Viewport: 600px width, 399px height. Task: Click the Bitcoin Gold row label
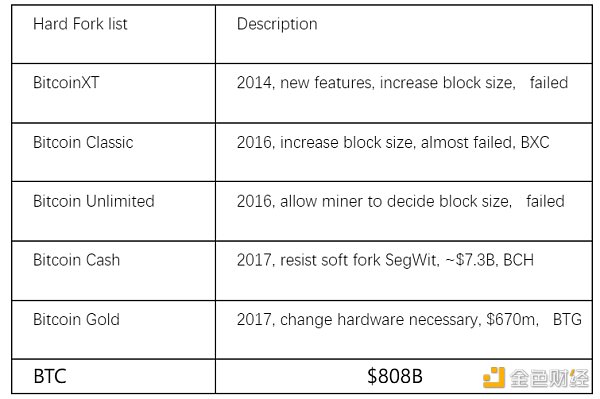pos(76,319)
